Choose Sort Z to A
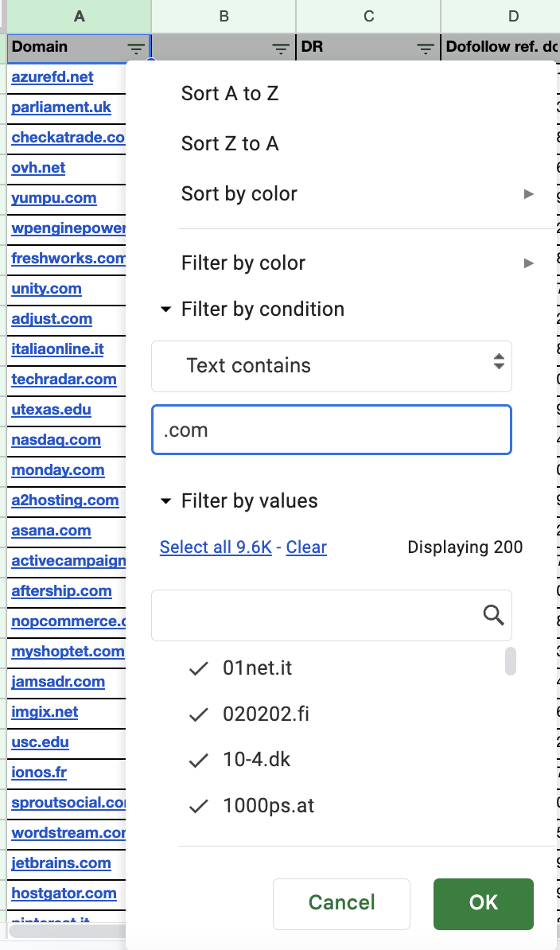The width and height of the screenshot is (560, 950). pyautogui.click(x=230, y=143)
